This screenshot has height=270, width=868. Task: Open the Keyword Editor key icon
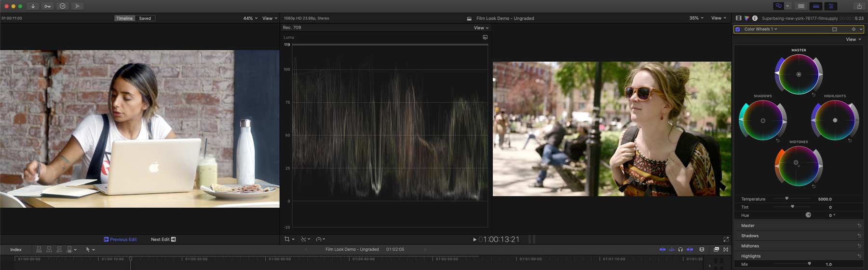coord(48,6)
